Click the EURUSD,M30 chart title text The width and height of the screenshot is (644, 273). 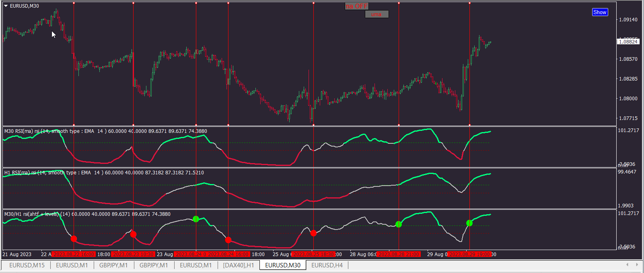pos(25,6)
